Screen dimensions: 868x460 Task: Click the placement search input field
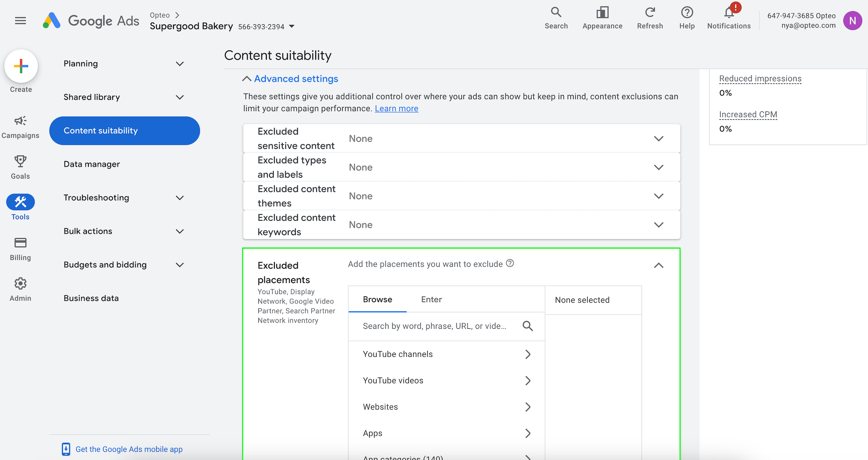(434, 326)
